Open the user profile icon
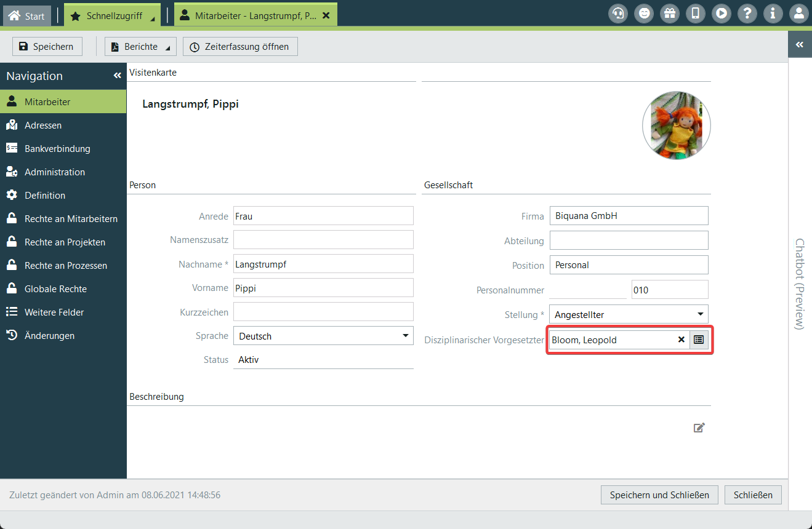812x529 pixels. (799, 14)
